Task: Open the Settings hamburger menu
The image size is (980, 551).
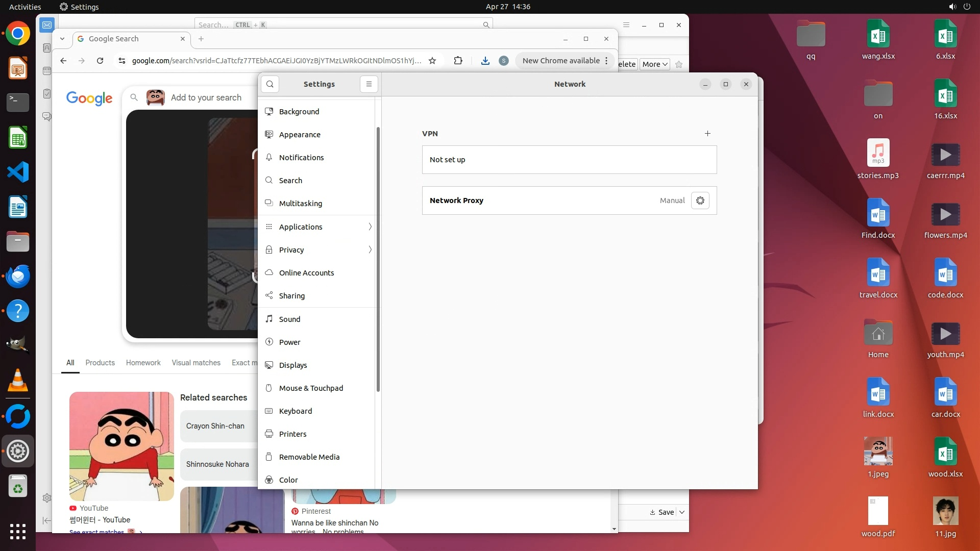Action: (369, 84)
